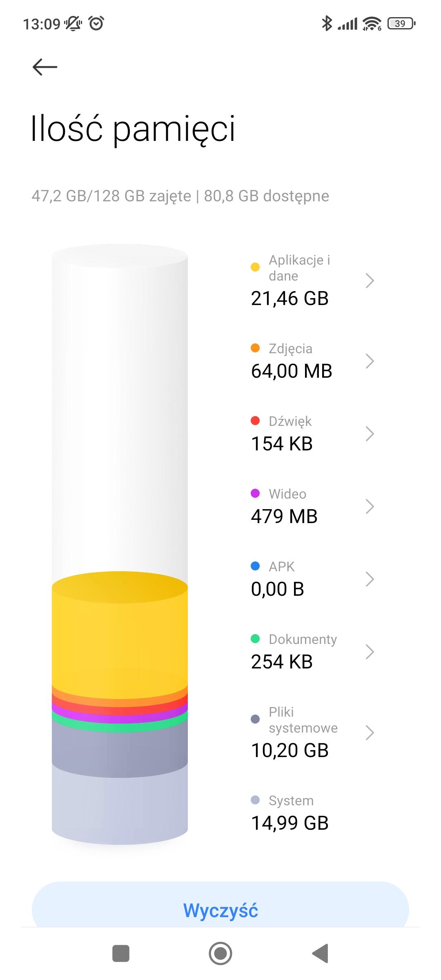Tap the battery indicator icon
This screenshot has width=441, height=980.
(x=401, y=24)
